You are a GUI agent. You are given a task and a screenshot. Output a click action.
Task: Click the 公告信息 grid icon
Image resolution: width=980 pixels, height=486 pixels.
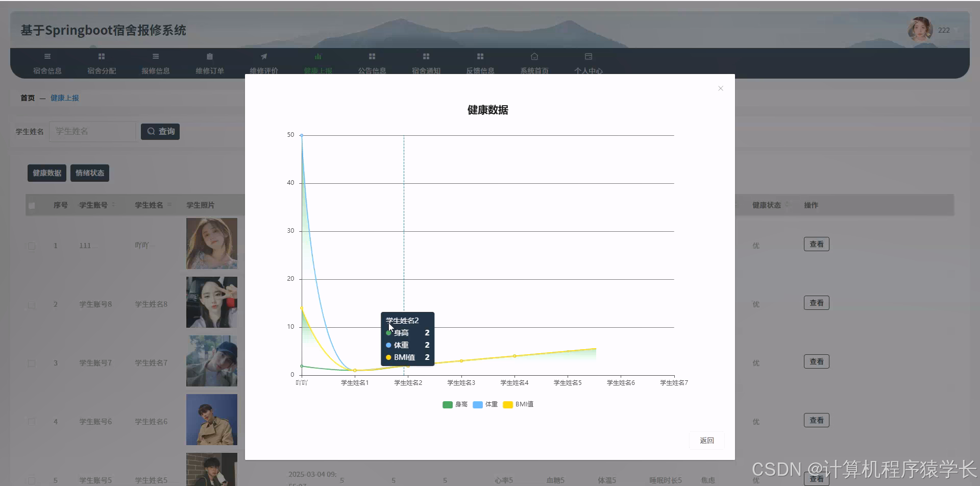coord(372,56)
